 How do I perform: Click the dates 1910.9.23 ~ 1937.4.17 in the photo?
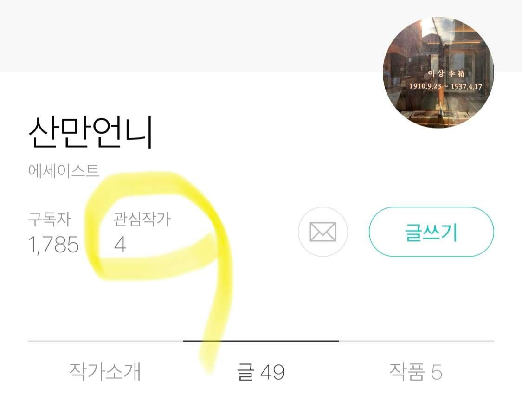coord(446,86)
